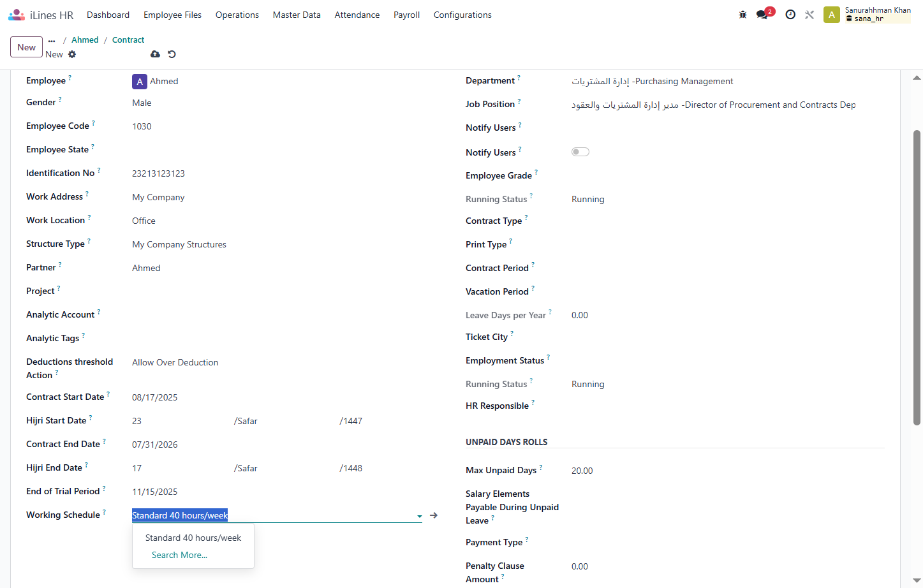Open the Attendance menu
Viewport: 923px width, 588px height.
(x=357, y=15)
